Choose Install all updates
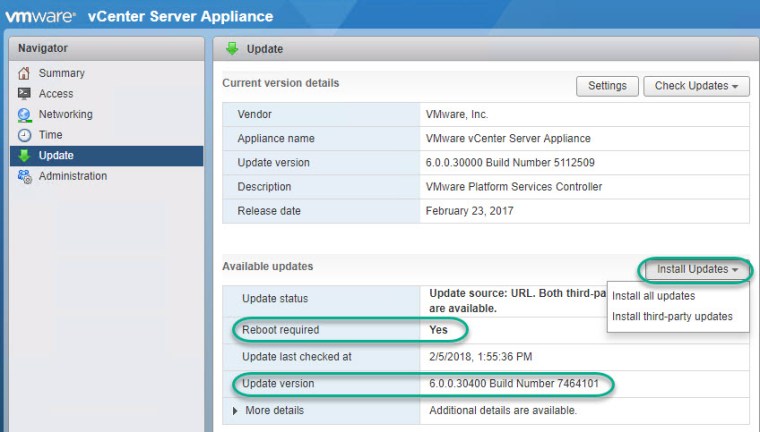Screen dimensions: 760x432 point(653,296)
